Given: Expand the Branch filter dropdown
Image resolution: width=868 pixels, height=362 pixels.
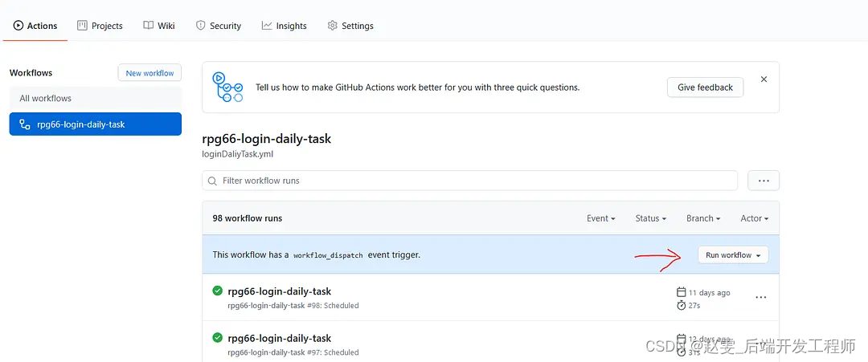Looking at the screenshot, I should pos(703,218).
